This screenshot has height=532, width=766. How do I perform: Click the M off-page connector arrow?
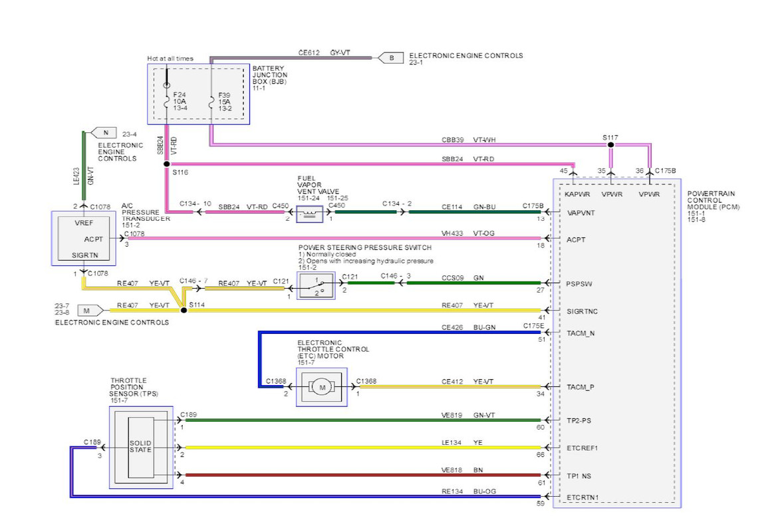pyautogui.click(x=90, y=311)
